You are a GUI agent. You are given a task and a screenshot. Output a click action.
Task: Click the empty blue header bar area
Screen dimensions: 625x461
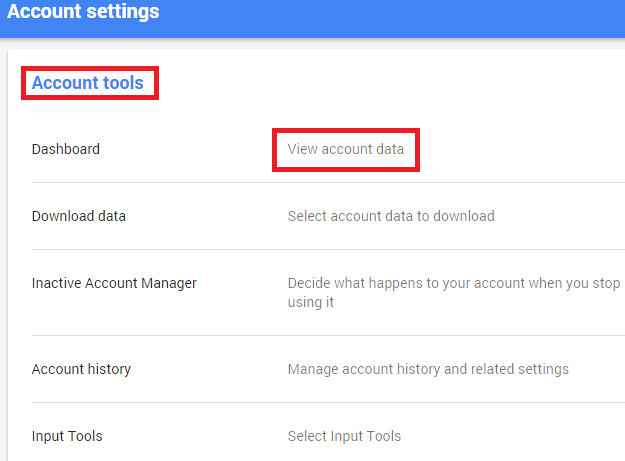pos(393,19)
